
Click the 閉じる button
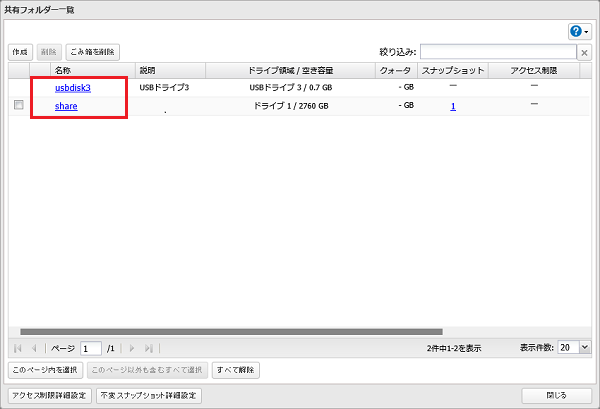[556, 395]
